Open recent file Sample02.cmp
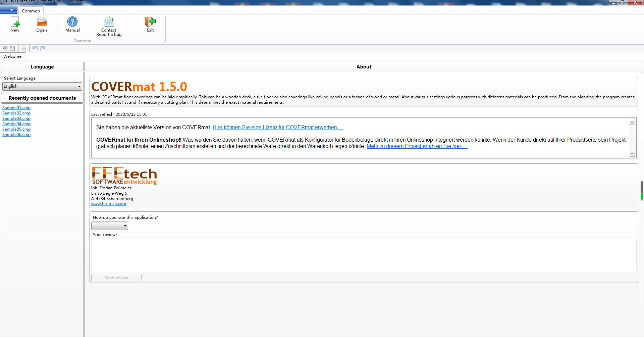This screenshot has height=337, width=644. click(x=16, y=113)
